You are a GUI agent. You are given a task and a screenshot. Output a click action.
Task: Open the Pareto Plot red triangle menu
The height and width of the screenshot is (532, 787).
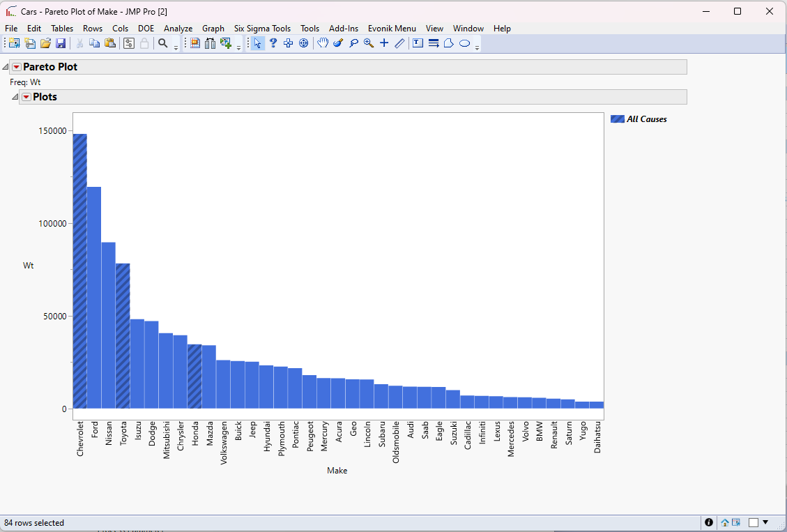(x=15, y=67)
